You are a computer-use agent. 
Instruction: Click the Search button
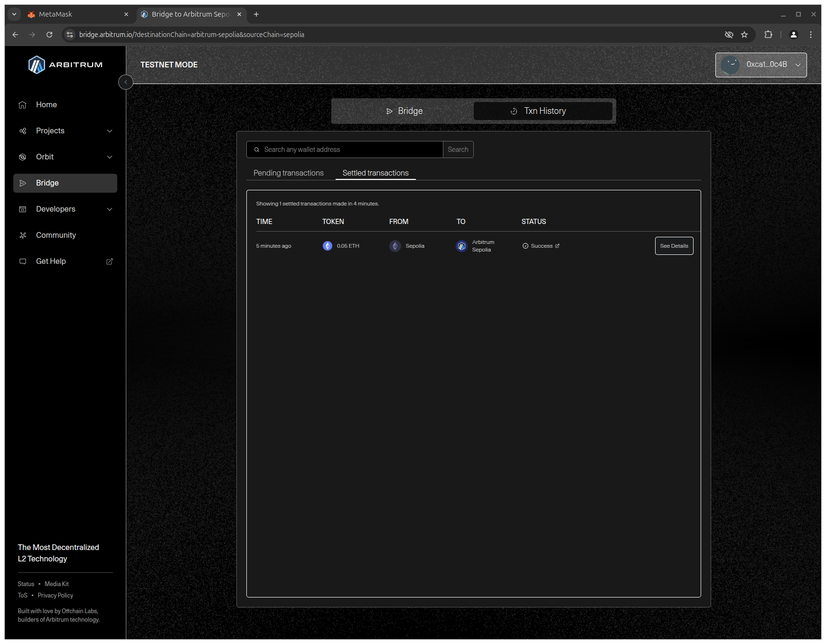coord(458,149)
